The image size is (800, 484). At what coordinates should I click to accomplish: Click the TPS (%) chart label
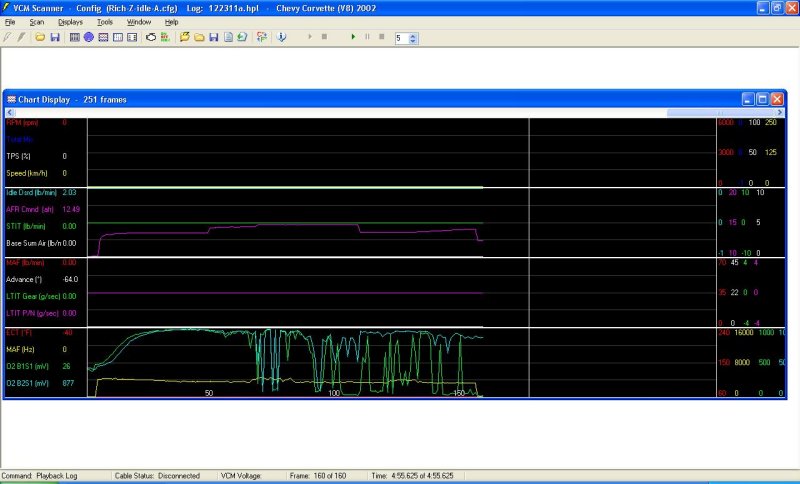point(18,156)
